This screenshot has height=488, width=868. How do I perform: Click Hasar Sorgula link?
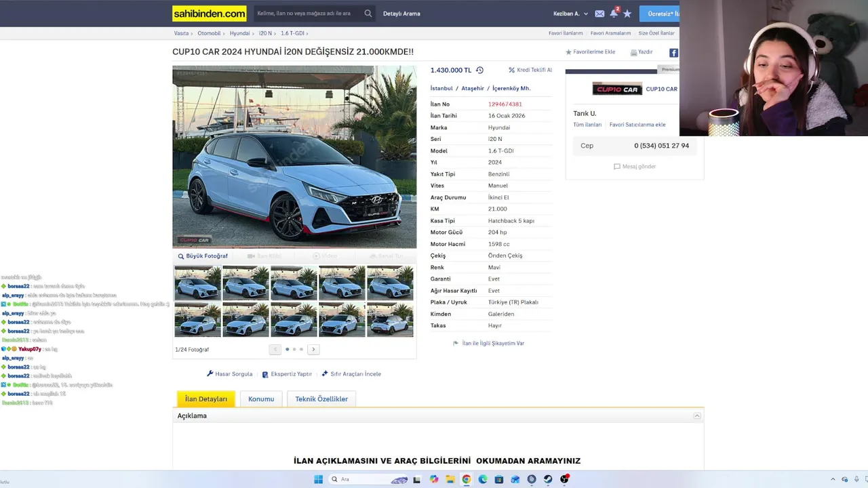click(x=229, y=374)
